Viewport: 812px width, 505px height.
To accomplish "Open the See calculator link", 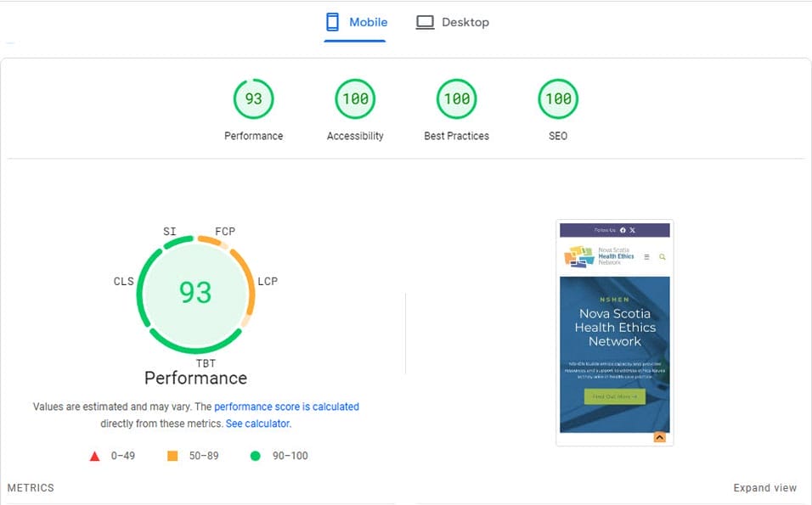I will click(x=257, y=422).
